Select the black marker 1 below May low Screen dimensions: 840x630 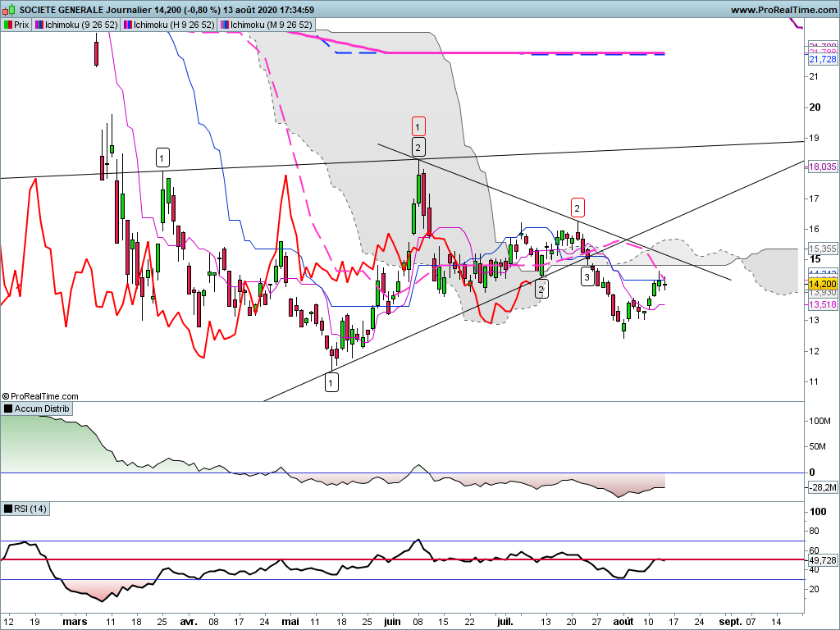click(331, 382)
